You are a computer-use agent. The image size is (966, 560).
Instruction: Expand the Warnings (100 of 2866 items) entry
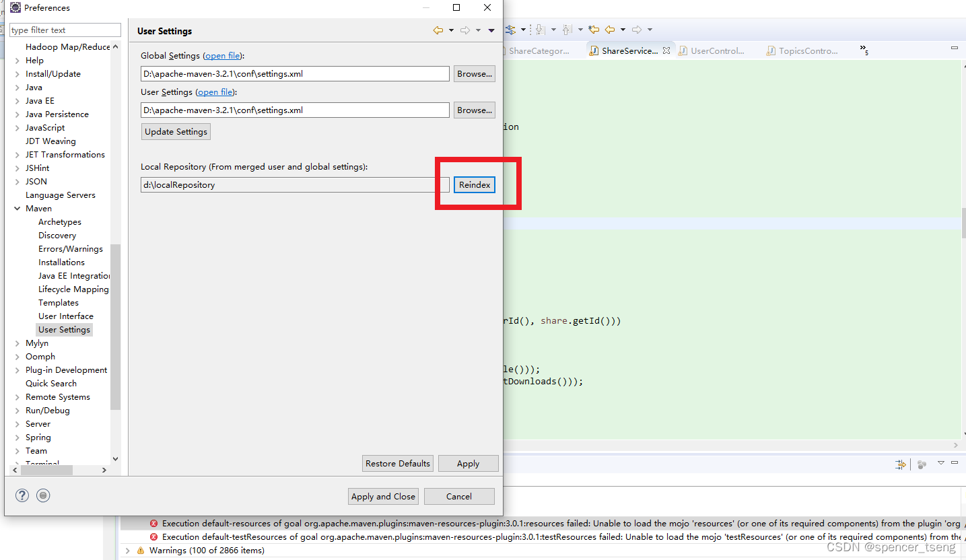click(128, 550)
